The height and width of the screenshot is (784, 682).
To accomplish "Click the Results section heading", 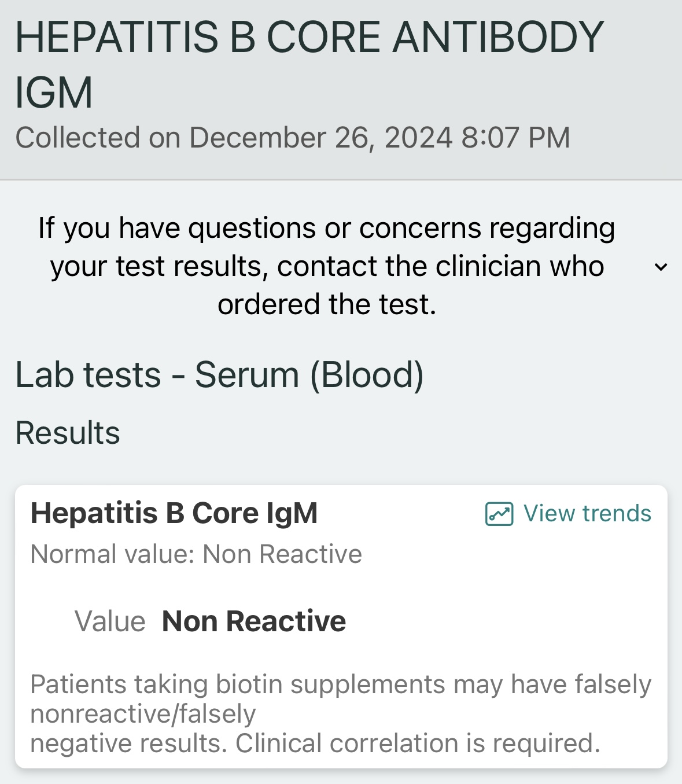I will click(x=68, y=433).
